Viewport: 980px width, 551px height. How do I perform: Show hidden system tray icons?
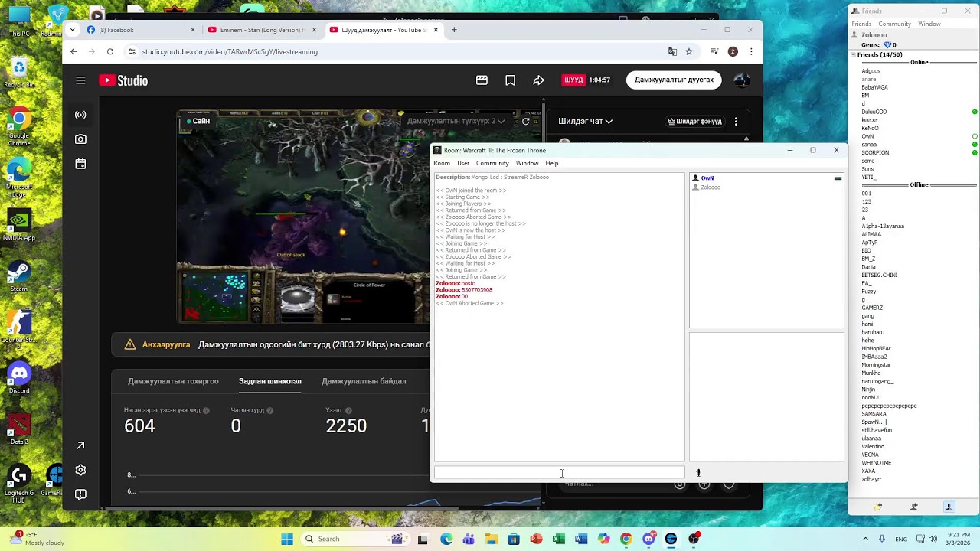(x=866, y=539)
